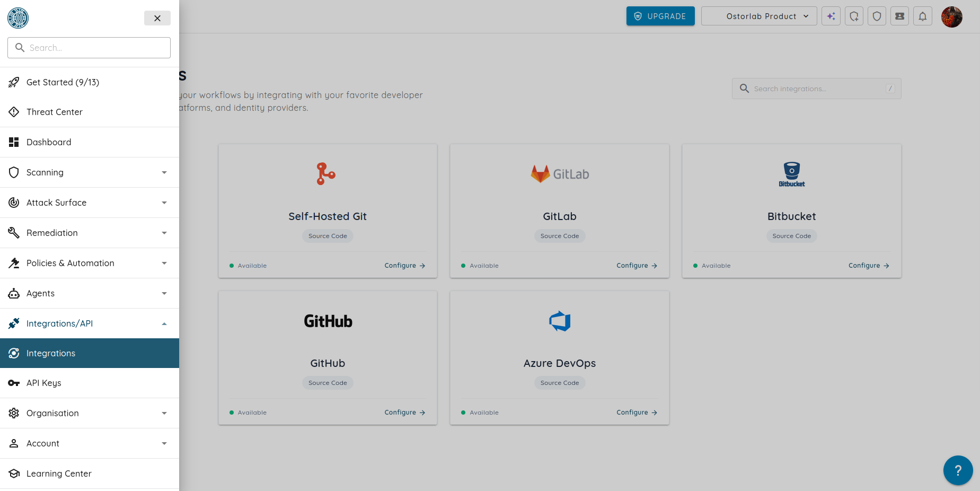Click the Ostorlab logo in sidebar
This screenshot has height=491, width=980.
pos(18,18)
